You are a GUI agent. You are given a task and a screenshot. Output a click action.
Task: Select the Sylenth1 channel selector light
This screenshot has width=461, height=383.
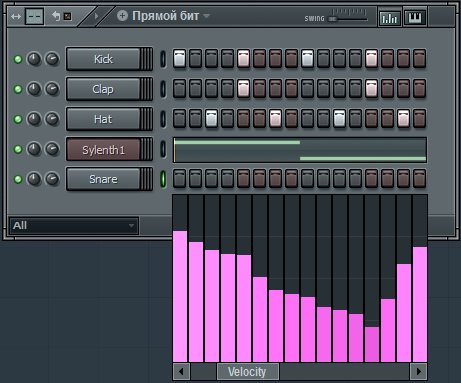click(163, 149)
